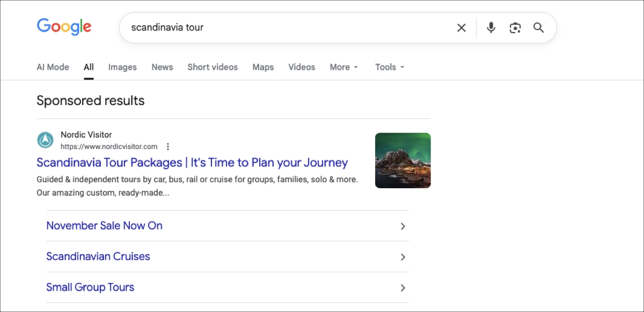The image size is (644, 312).
Task: Switch to AI Mode
Action: pos(53,67)
